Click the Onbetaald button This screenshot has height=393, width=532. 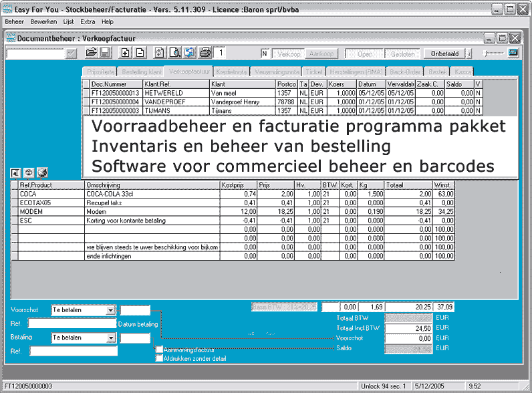click(445, 53)
